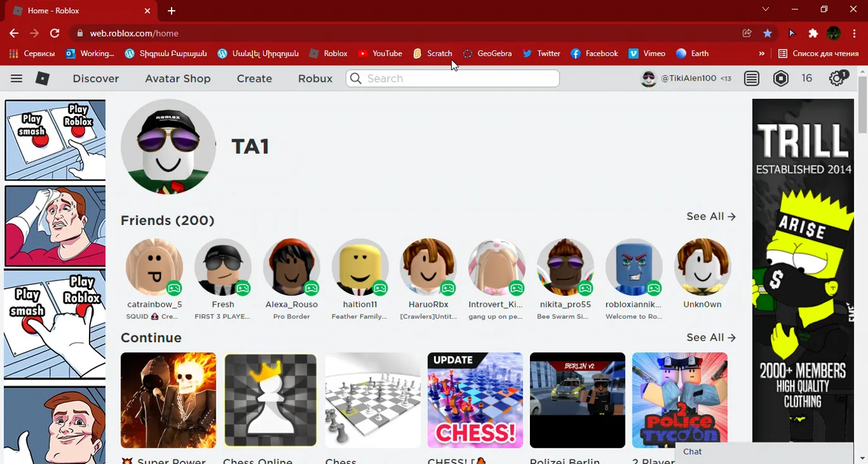Bookmark this page with star icon

(x=767, y=33)
